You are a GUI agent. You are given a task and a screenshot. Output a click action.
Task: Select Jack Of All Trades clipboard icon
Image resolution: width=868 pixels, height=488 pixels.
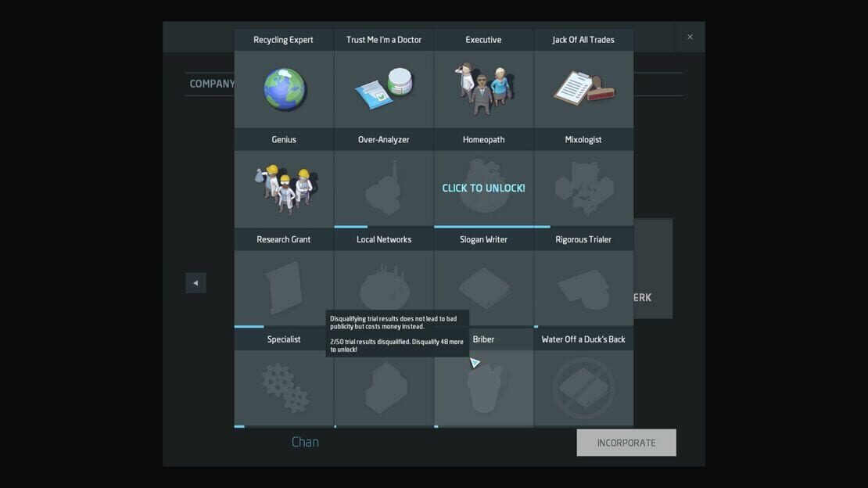click(583, 88)
